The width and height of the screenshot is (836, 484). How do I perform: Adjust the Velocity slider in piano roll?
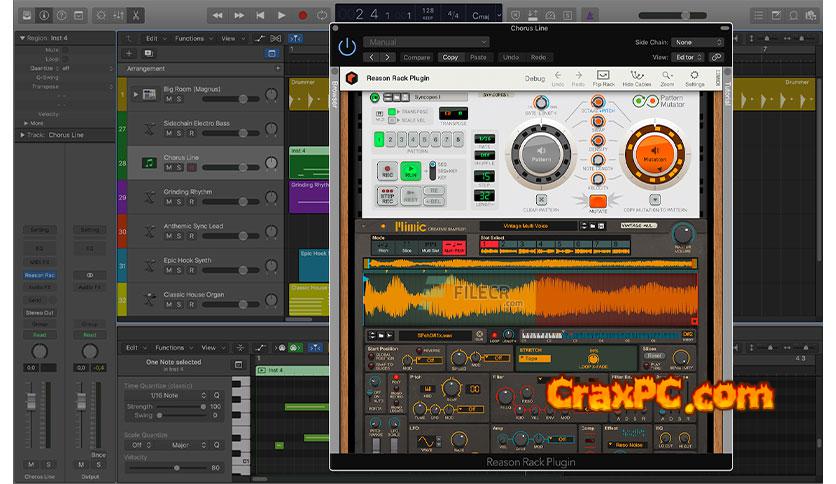tap(176, 467)
